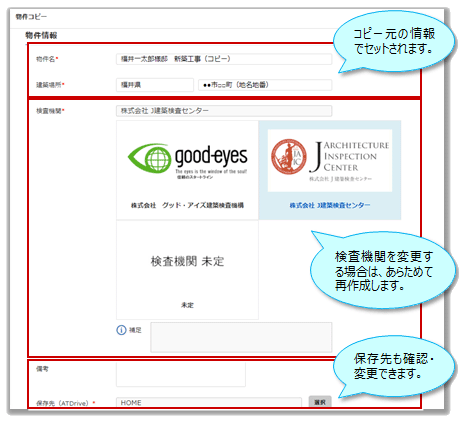
Task: Click the 補足 text area
Action: [x=241, y=337]
